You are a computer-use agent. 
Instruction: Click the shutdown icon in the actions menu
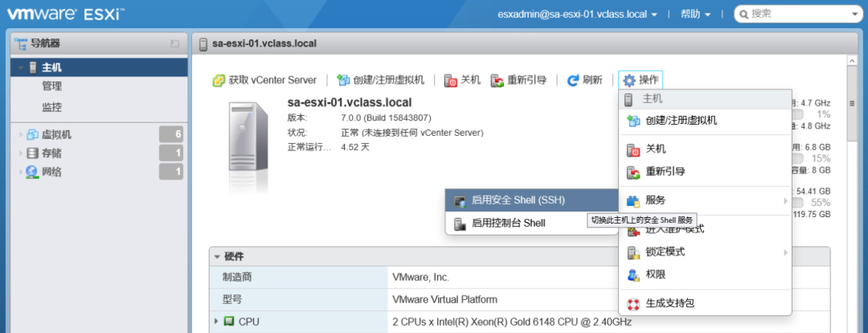tap(633, 150)
